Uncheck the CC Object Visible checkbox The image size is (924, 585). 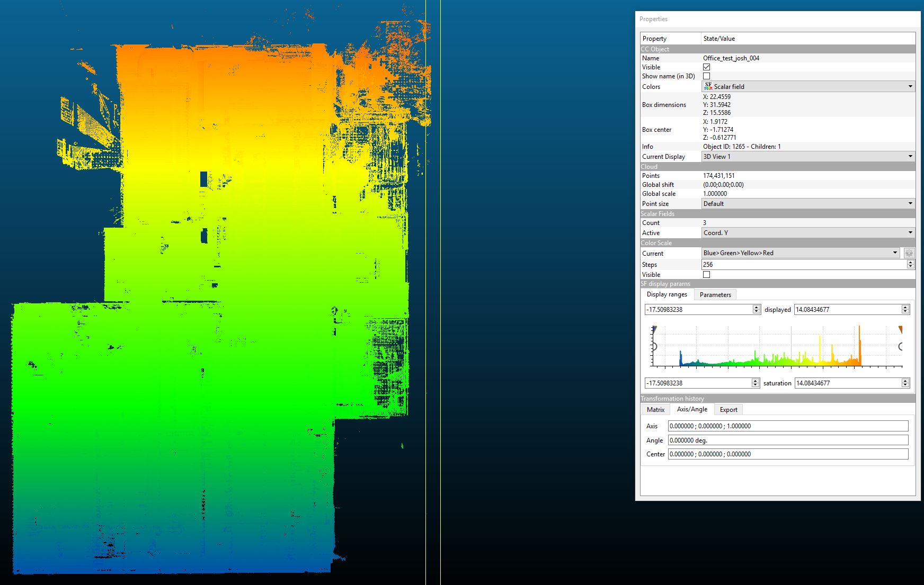(706, 67)
